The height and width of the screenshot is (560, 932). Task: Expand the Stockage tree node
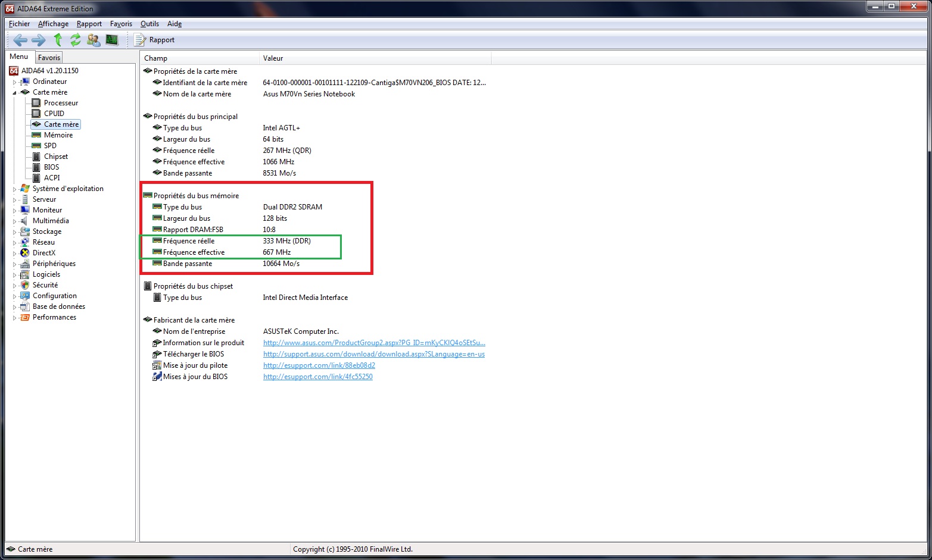pos(15,232)
